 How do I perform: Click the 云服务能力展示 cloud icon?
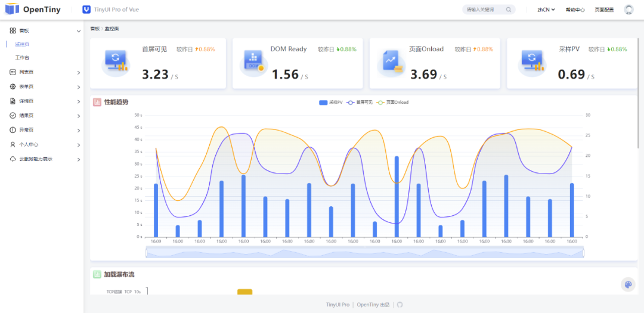point(13,159)
